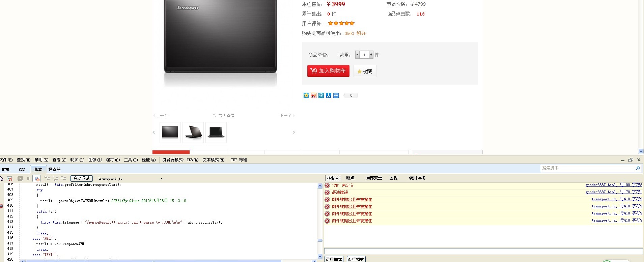Click the 启动调试 start debugging button
The width and height of the screenshot is (644, 262).
(x=82, y=178)
